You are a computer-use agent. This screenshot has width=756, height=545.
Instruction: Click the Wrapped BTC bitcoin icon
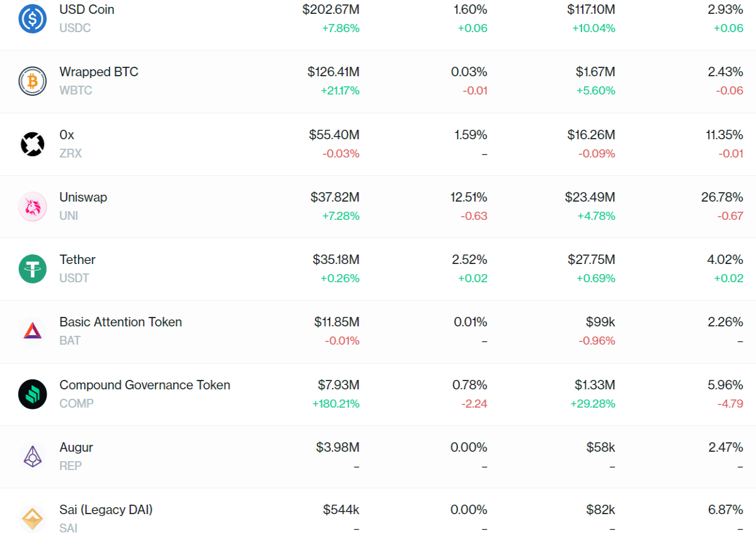(32, 81)
